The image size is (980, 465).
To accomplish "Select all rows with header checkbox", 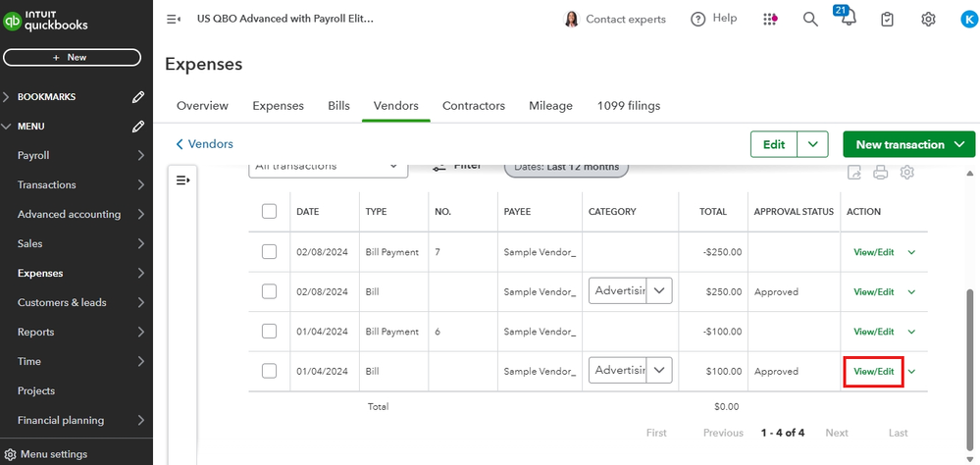I will coord(270,211).
